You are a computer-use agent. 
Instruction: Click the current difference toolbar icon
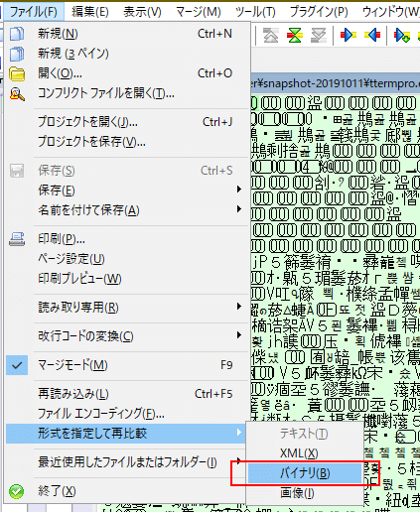point(295,35)
